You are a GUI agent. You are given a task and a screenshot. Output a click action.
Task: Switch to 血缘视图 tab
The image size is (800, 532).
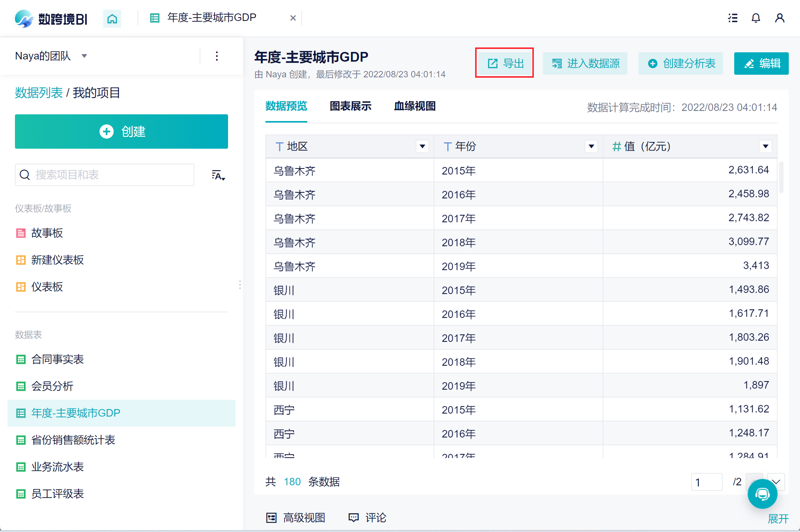tap(415, 106)
